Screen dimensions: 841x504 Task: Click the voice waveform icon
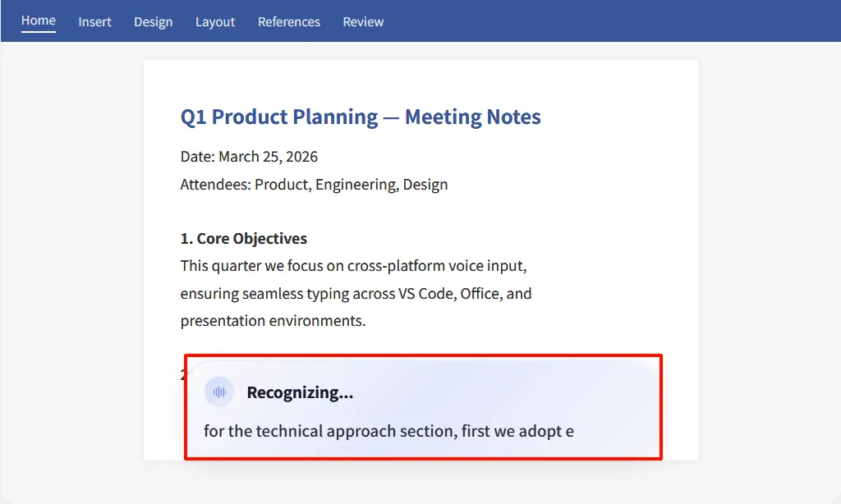pyautogui.click(x=219, y=392)
